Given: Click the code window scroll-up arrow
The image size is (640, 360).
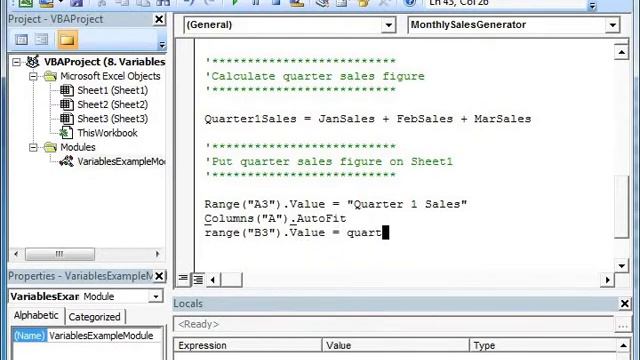Looking at the screenshot, I should [x=621, y=52].
